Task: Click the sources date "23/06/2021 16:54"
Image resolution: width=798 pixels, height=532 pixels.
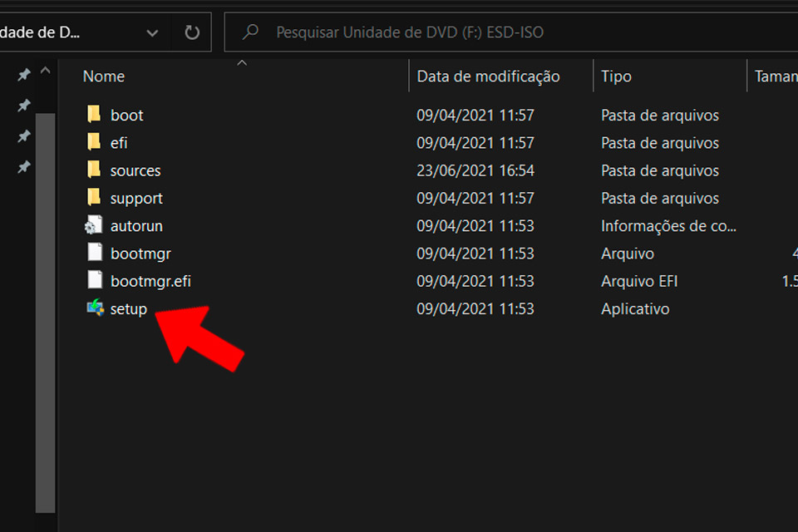Action: [475, 170]
